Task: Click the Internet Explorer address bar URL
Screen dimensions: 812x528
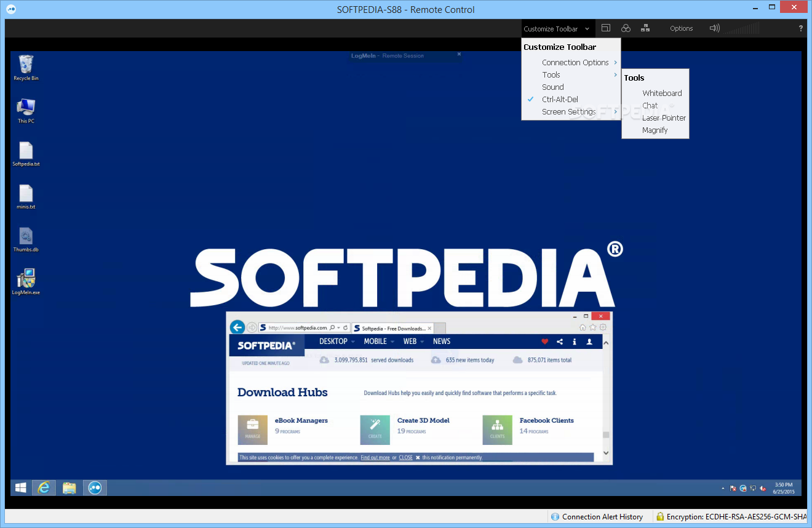Action: click(x=298, y=328)
